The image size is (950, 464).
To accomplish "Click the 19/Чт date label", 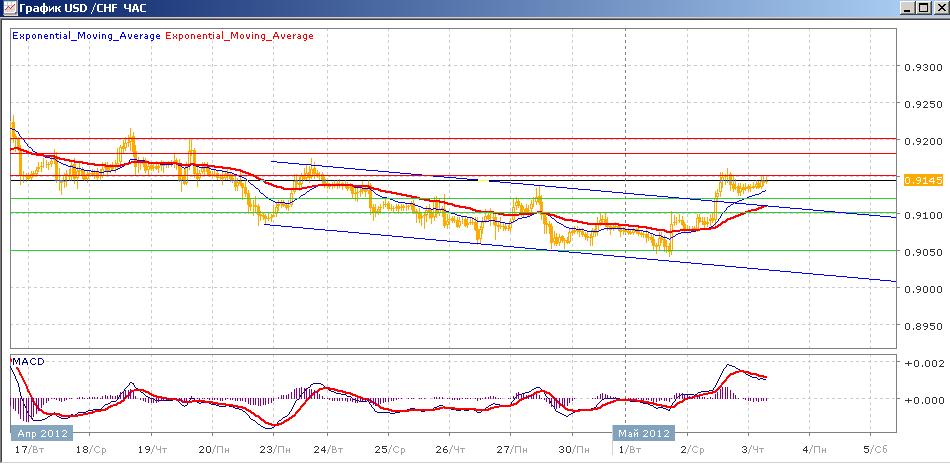I will pos(153,450).
